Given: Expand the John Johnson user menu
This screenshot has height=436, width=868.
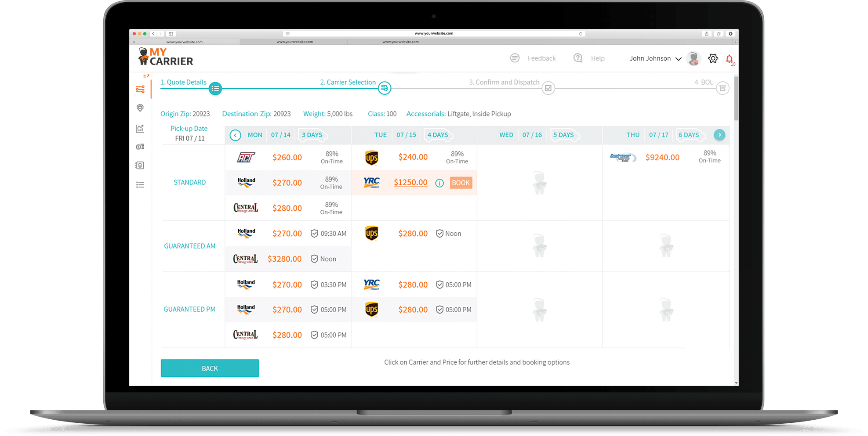Looking at the screenshot, I should click(x=655, y=58).
